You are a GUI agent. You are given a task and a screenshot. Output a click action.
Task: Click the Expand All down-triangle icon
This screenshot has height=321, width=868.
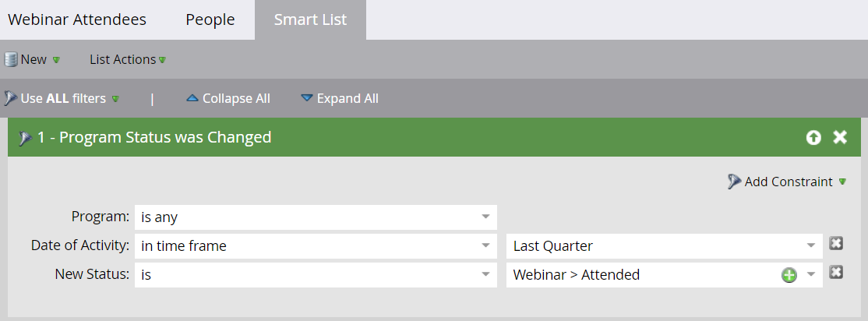(x=307, y=98)
